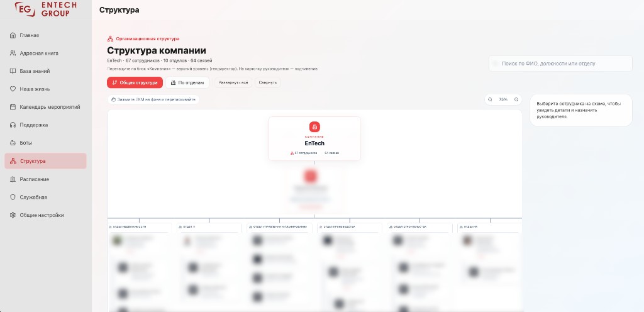
Task: Click the Общие настройки gear icon
Action: (13, 215)
